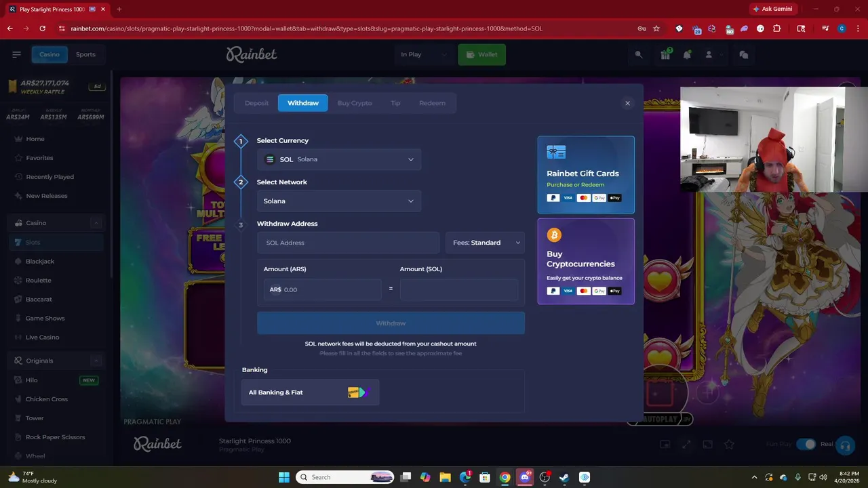This screenshot has height=488, width=868.
Task: Open the Chrome extensions puzzle icon
Action: coord(777,28)
